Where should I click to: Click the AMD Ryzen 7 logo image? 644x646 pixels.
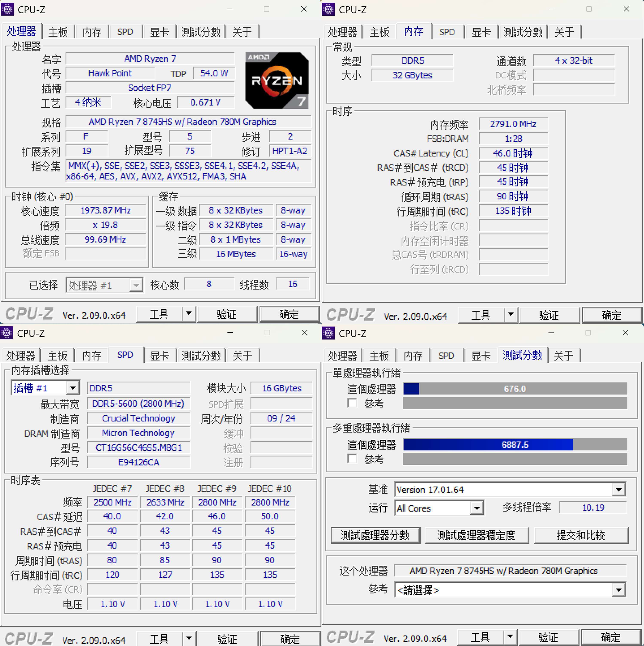click(277, 80)
